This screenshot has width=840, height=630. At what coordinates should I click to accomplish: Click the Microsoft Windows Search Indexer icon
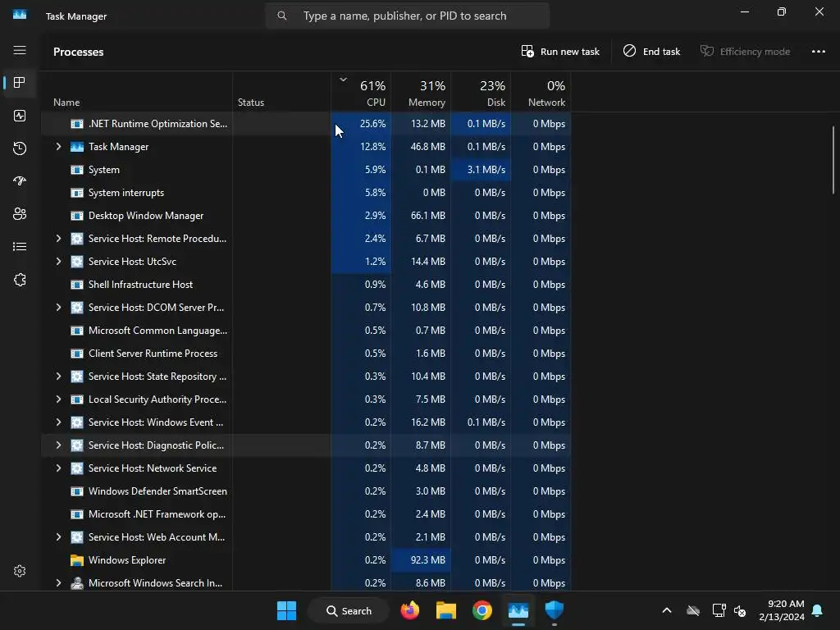(x=77, y=583)
